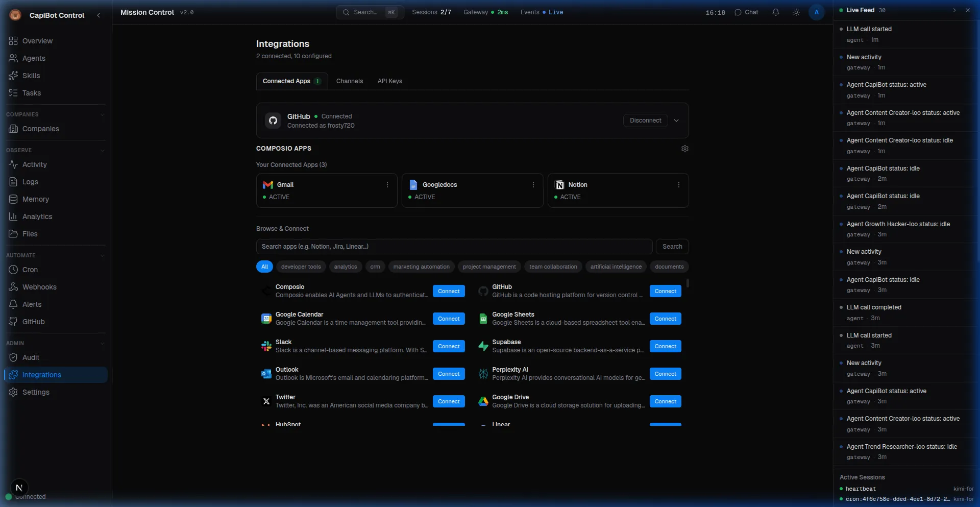Disconnect the GitHub integration

click(645, 120)
